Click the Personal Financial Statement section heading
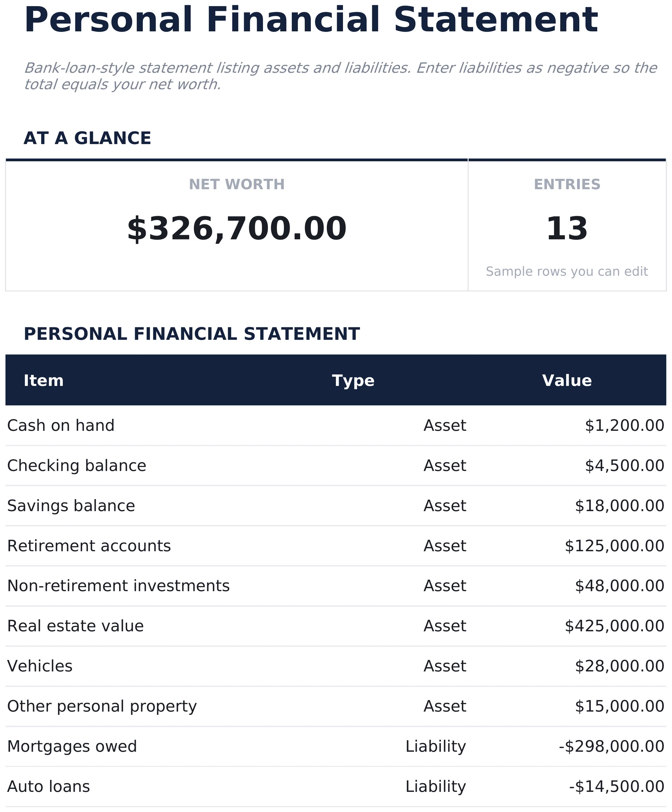 click(x=192, y=334)
